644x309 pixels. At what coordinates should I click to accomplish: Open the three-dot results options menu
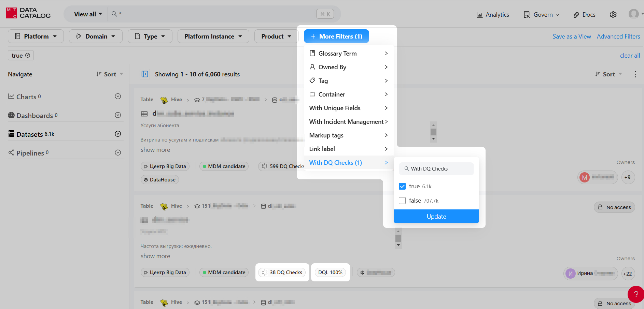635,74
